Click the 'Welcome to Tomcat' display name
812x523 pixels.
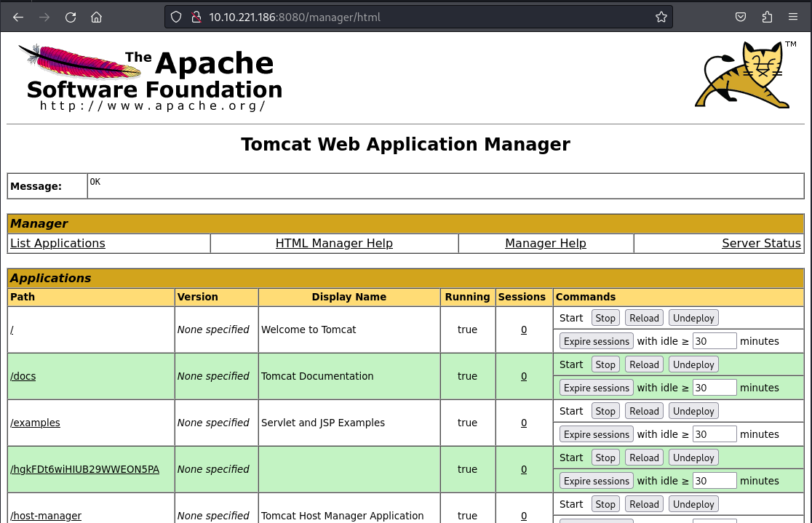[x=309, y=330]
